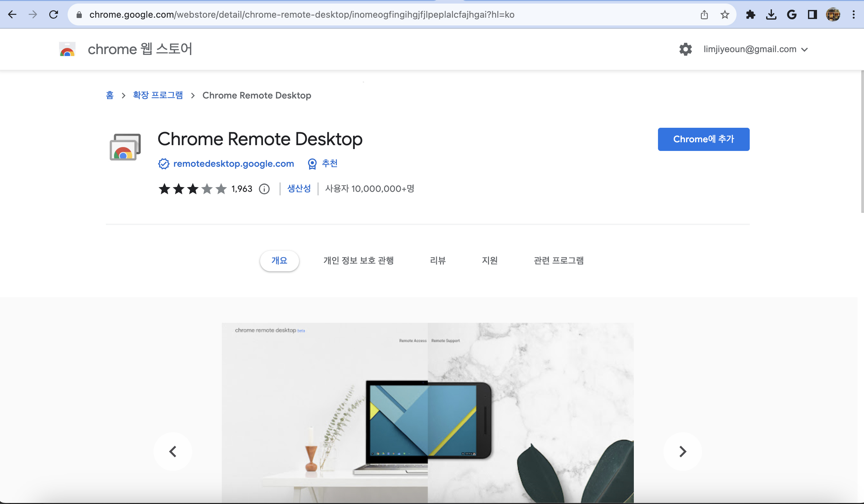Click the address bar URL field
Viewport: 864px width, 504px height.
coord(302,15)
